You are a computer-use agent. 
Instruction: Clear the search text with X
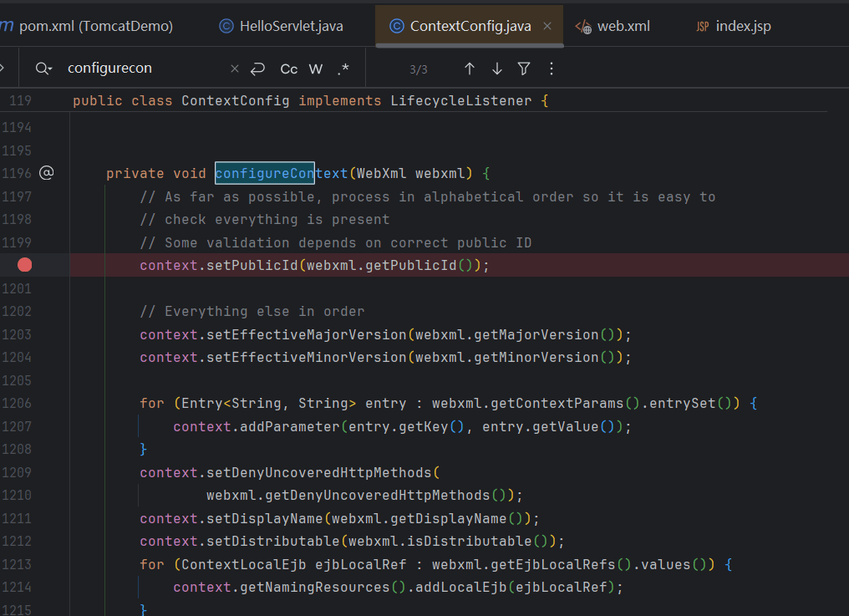click(x=235, y=69)
